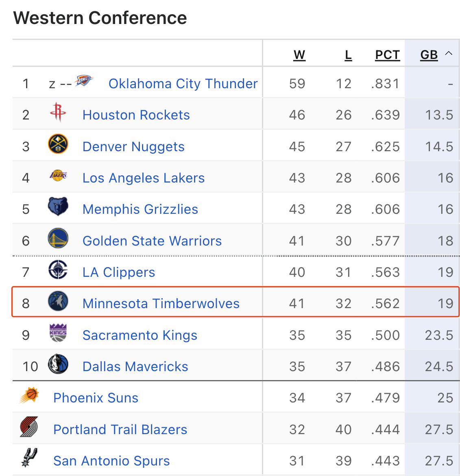Click the Minnesota Timberwolves wolf logo

pos(58,301)
